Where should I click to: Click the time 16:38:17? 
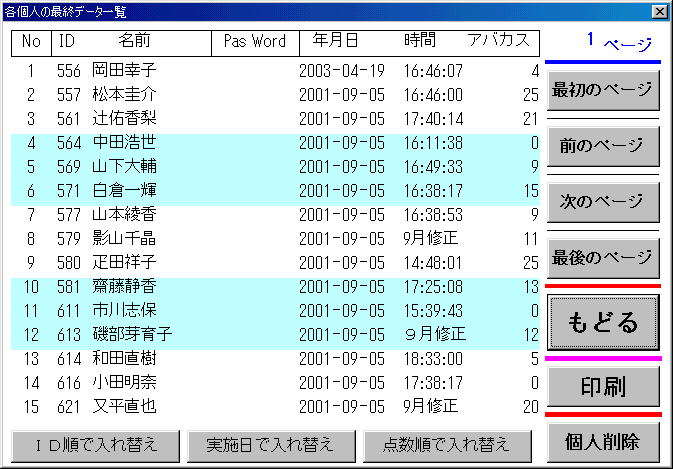point(433,191)
